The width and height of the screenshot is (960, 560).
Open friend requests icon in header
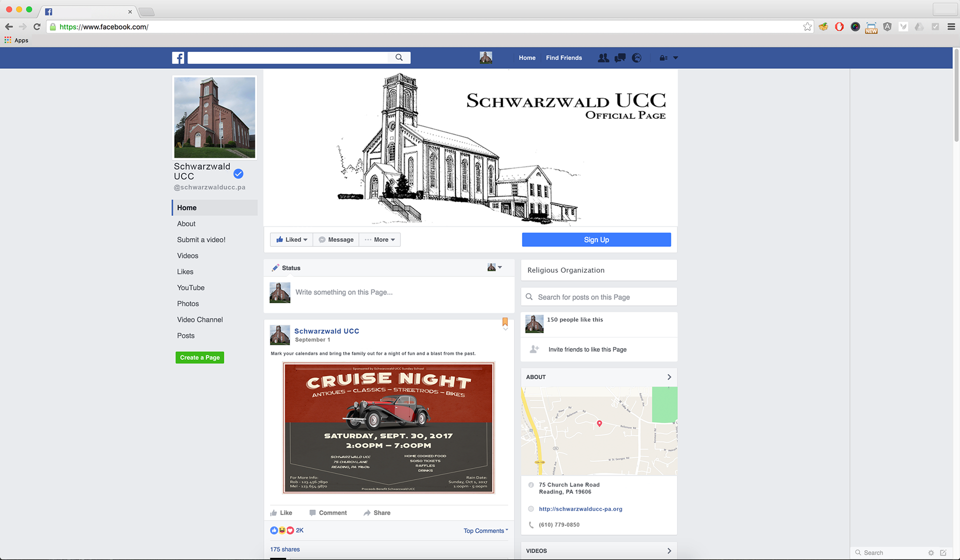pyautogui.click(x=603, y=58)
